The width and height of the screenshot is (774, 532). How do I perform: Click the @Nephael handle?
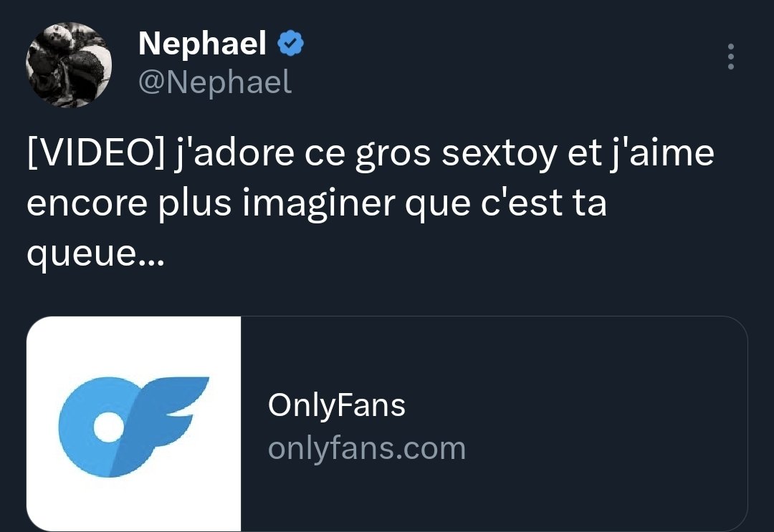(x=215, y=82)
